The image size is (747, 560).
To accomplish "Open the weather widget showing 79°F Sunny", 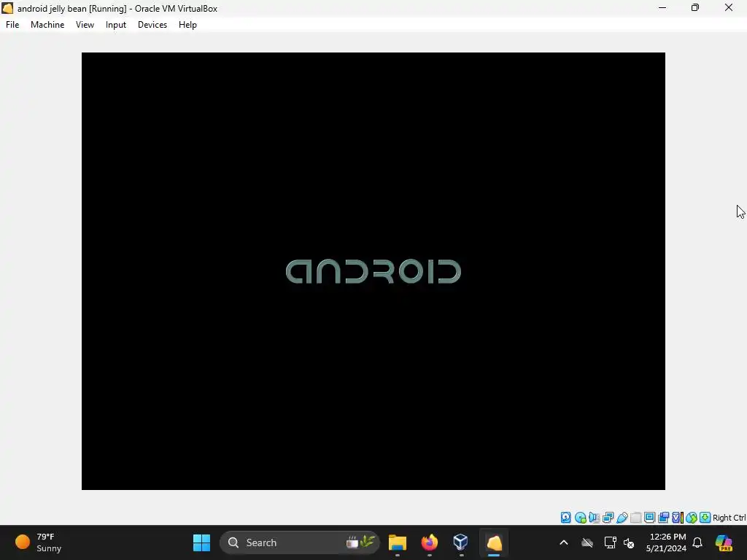I will 38,542.
